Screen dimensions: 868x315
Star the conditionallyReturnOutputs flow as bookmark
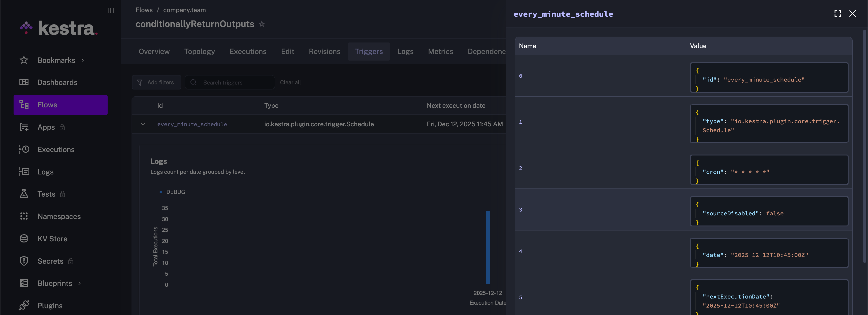(x=262, y=24)
